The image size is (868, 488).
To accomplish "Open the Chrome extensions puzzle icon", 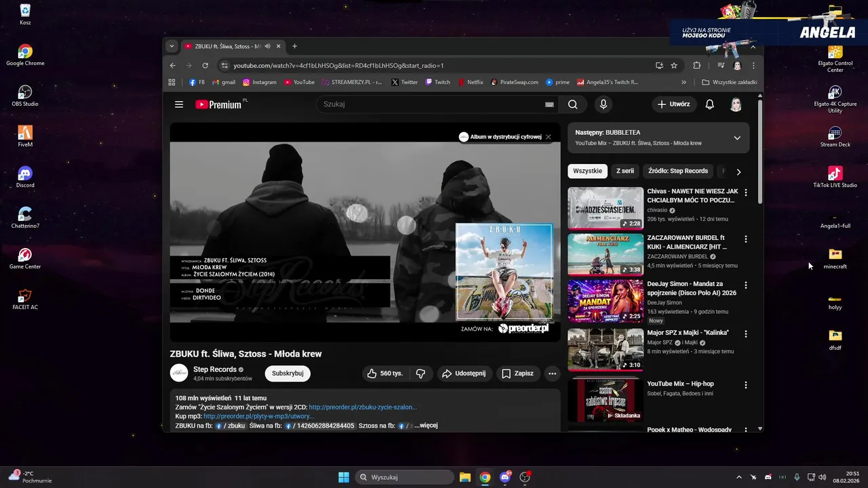I will tap(696, 66).
